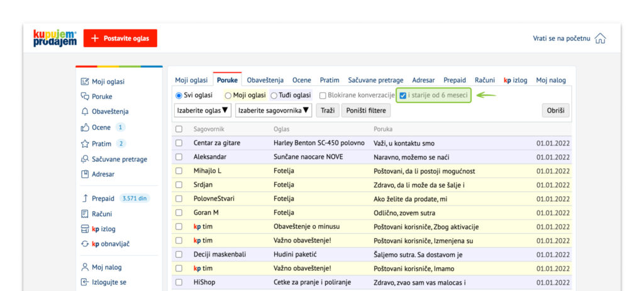Viewport: 644px width, 291px height.
Task: Click the Obriši delete button
Action: 556,111
